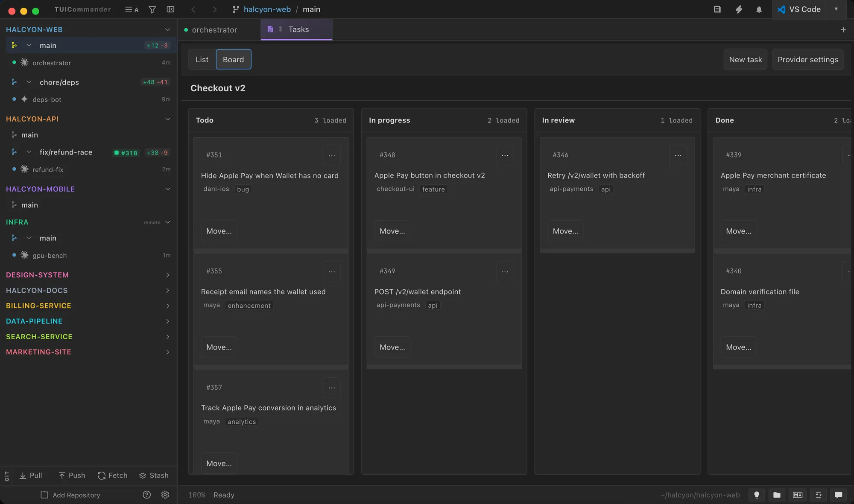Click the lightbulb icon in status bar
Image resolution: width=854 pixels, height=504 pixels.
(757, 495)
